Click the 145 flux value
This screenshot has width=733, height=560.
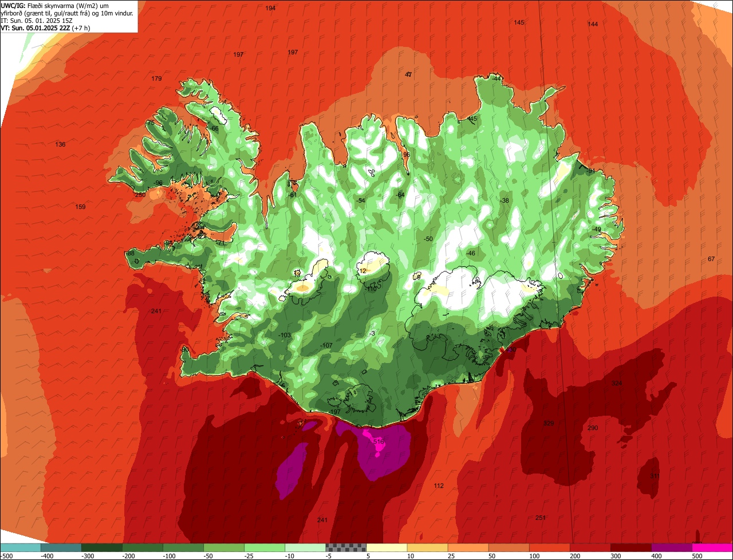519,22
